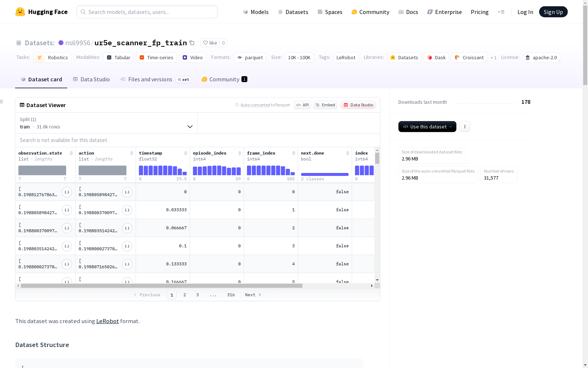The height and width of the screenshot is (368, 588).
Task: Expand JSON for observation.state 0.198800370097 cell
Action: pyautogui.click(x=67, y=228)
